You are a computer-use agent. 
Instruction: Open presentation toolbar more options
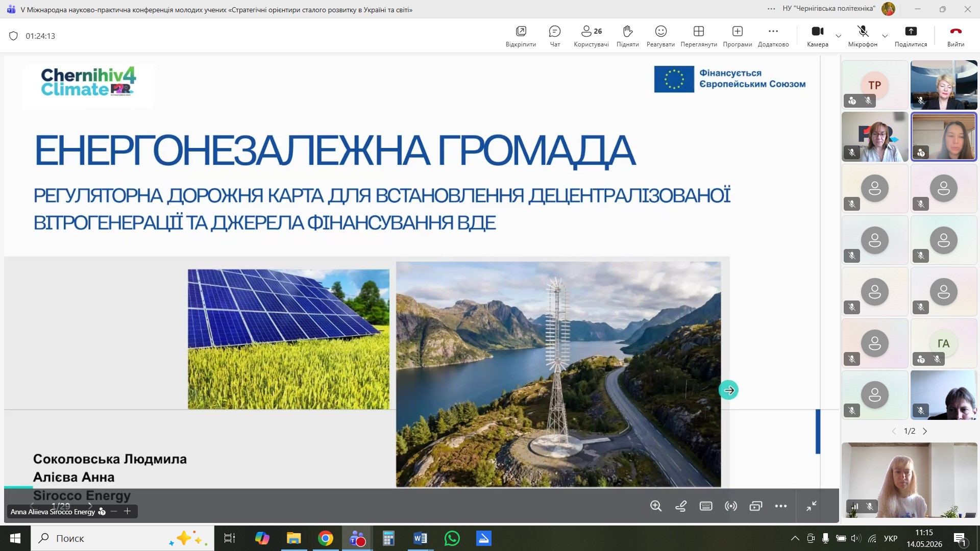(781, 506)
